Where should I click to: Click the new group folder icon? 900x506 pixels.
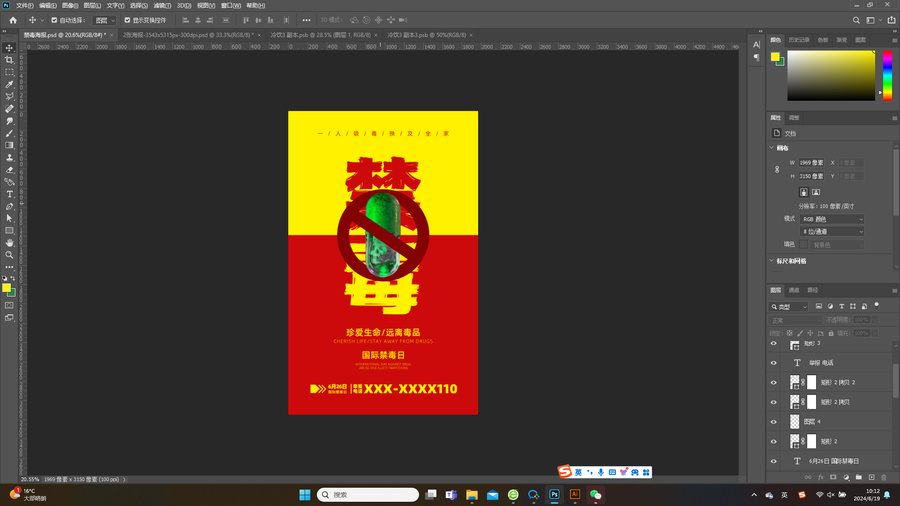click(859, 477)
